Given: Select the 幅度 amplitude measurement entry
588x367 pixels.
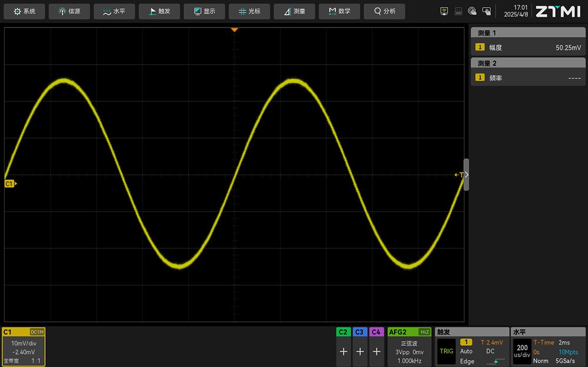Looking at the screenshot, I should pos(528,48).
